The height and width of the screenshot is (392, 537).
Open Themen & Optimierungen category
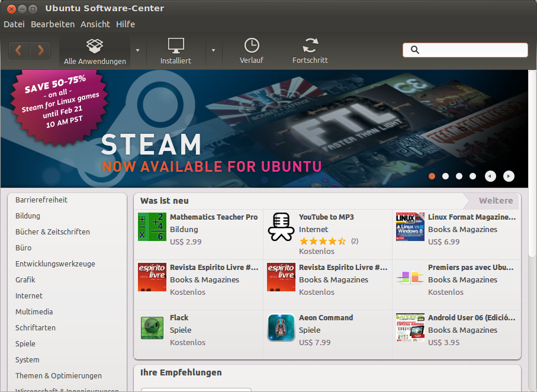(59, 376)
